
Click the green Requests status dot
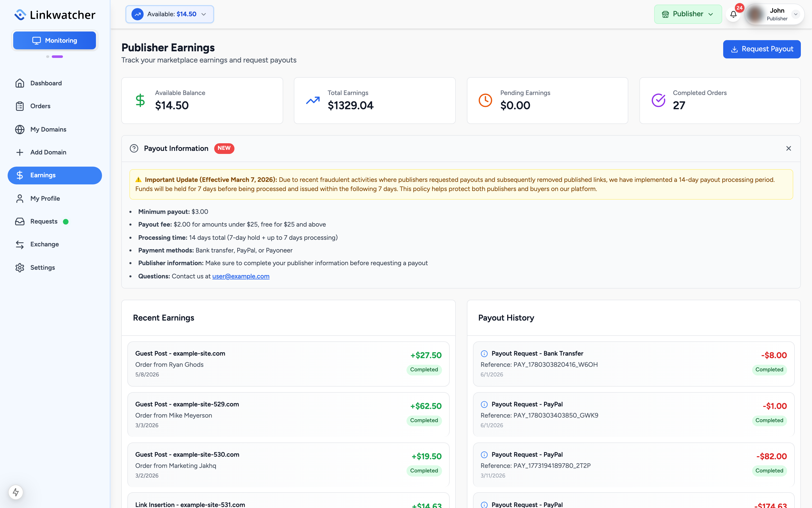[66, 222]
